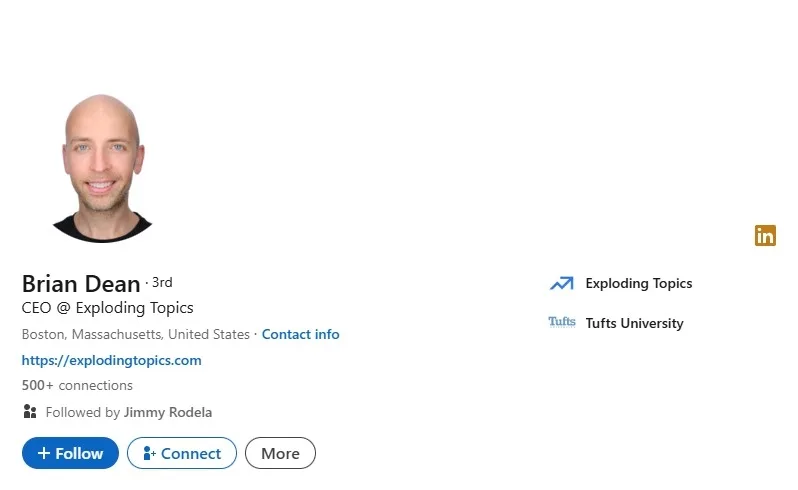Viewport: 798px width, 490px height.
Task: Click the CEO @ Exploding Topics headline
Action: [107, 308]
